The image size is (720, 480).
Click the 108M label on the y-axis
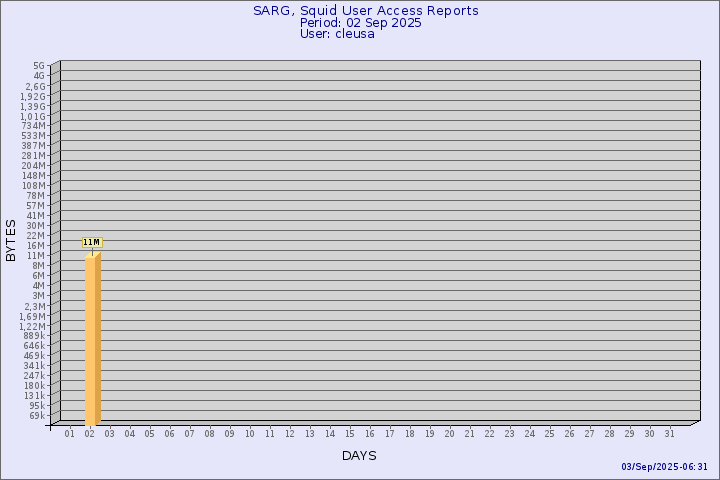pyautogui.click(x=33, y=185)
